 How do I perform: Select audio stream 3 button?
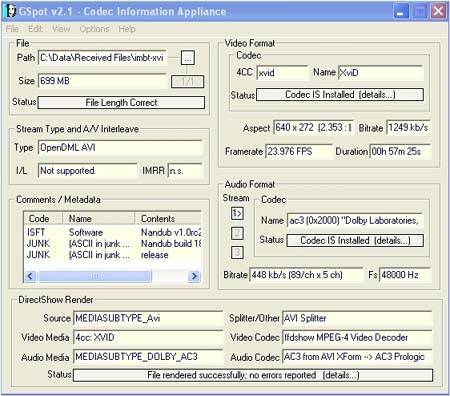237,252
